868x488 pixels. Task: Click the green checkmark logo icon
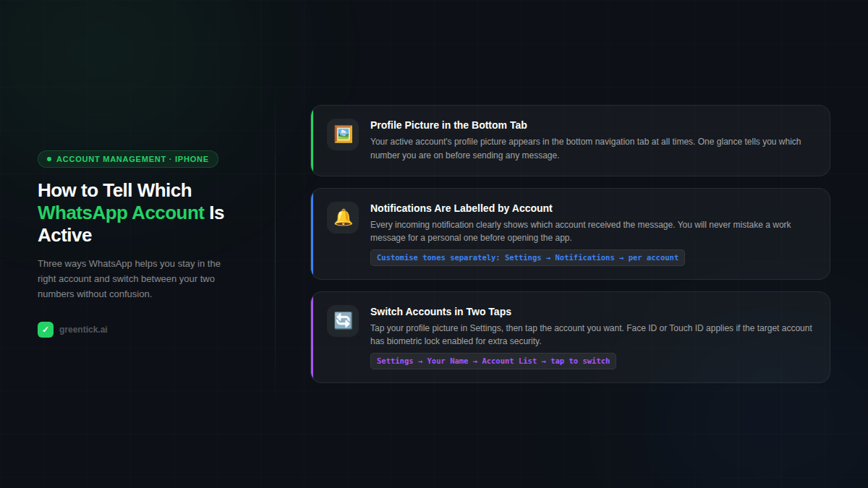[x=46, y=330]
